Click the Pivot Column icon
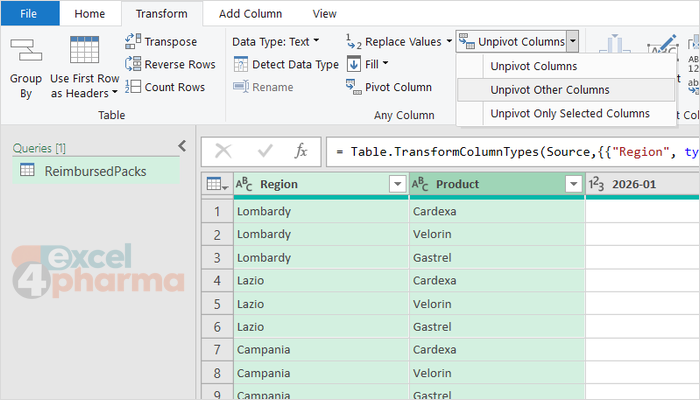700x400 pixels. 354,87
